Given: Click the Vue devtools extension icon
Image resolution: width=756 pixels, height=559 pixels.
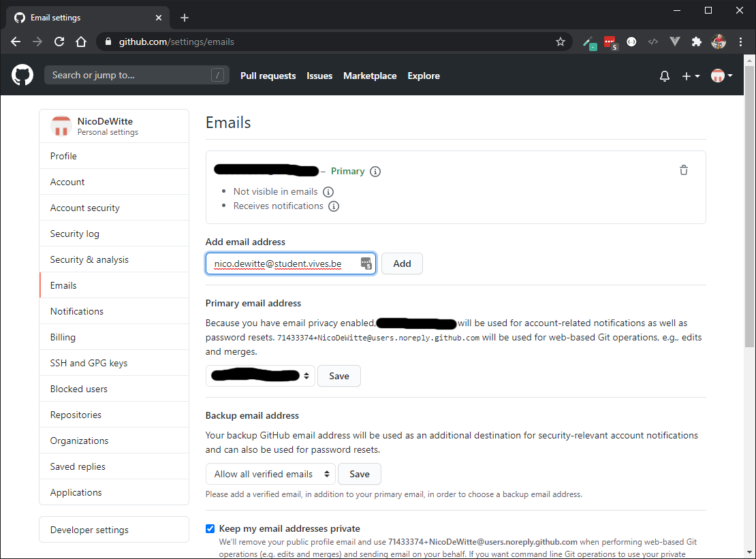Looking at the screenshot, I should [674, 42].
